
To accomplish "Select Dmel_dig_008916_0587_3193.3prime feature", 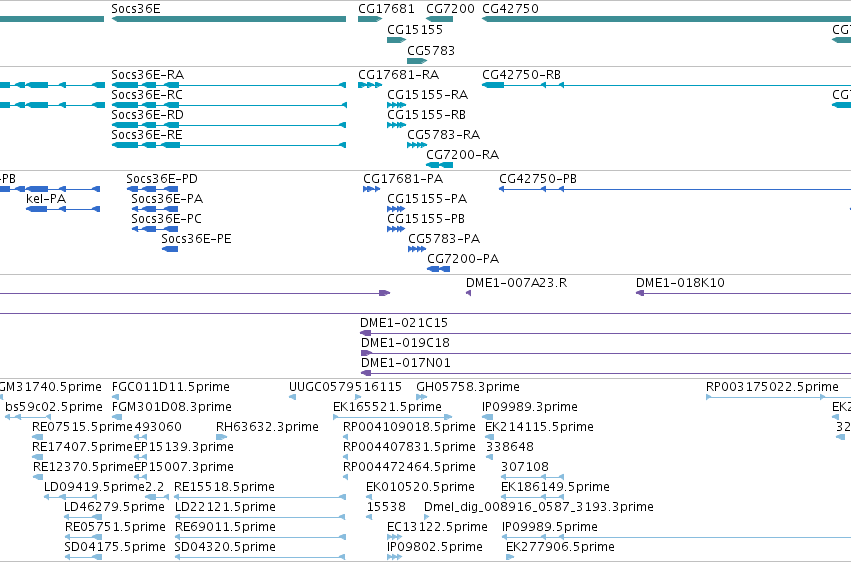I will [428, 518].
